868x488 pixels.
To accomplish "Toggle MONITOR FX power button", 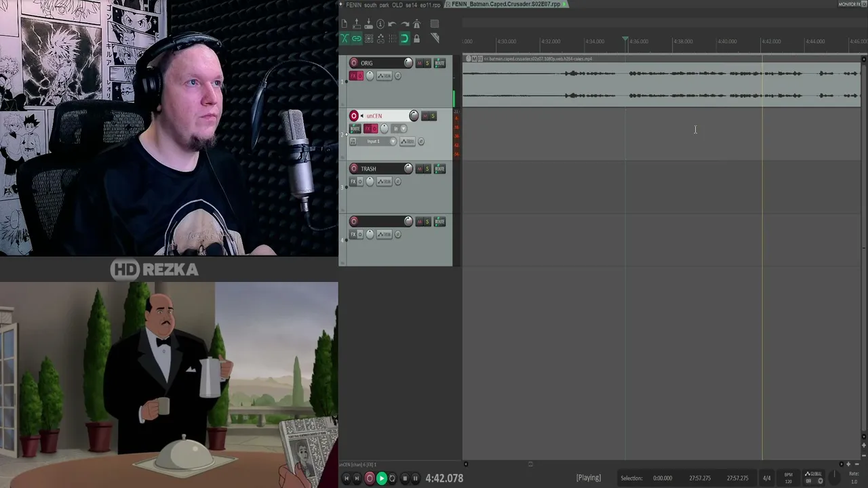I will pos(863,4).
